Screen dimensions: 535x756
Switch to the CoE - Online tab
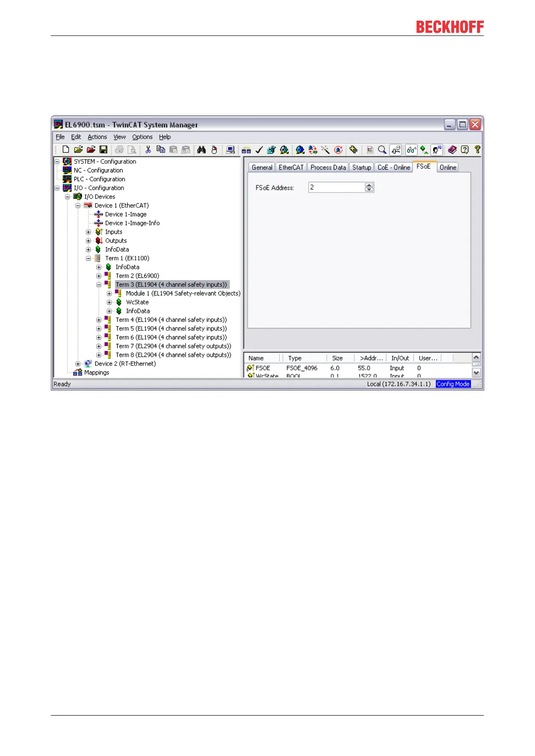click(x=394, y=167)
